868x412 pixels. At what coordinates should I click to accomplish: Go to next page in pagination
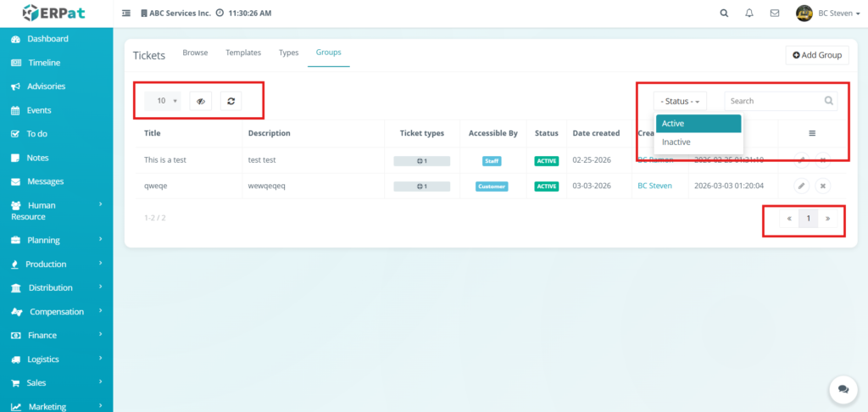click(827, 219)
